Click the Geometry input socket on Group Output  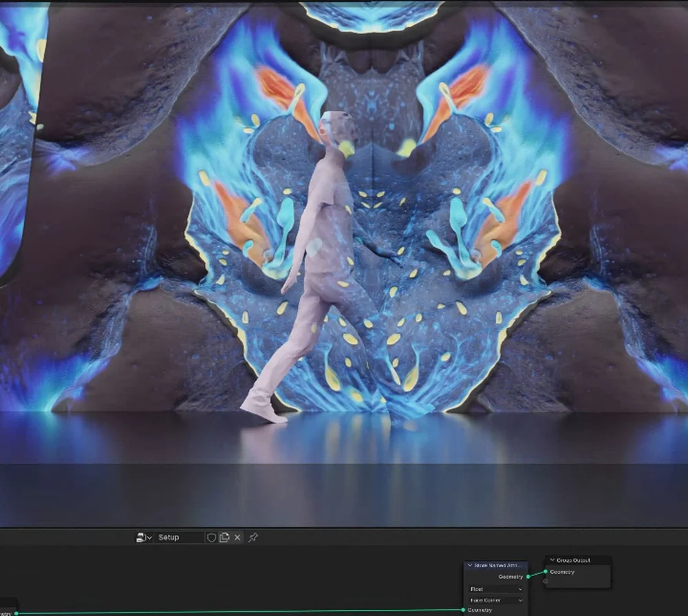tap(546, 571)
